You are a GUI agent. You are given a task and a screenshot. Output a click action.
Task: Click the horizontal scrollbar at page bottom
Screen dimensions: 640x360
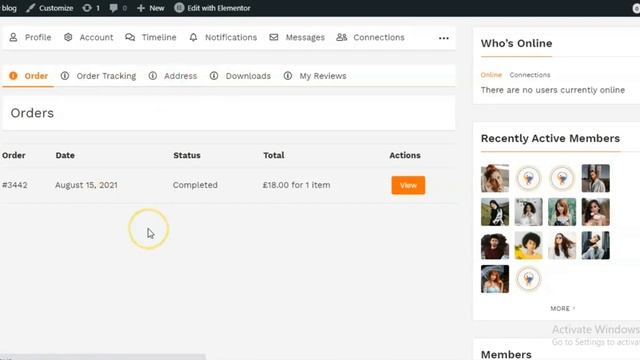pyautogui.click(x=103, y=357)
